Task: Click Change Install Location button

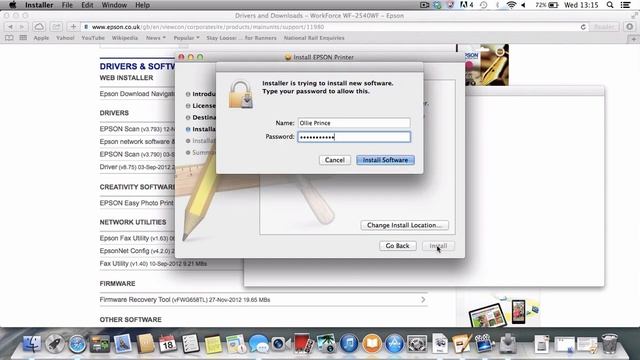Action: pyautogui.click(x=404, y=225)
